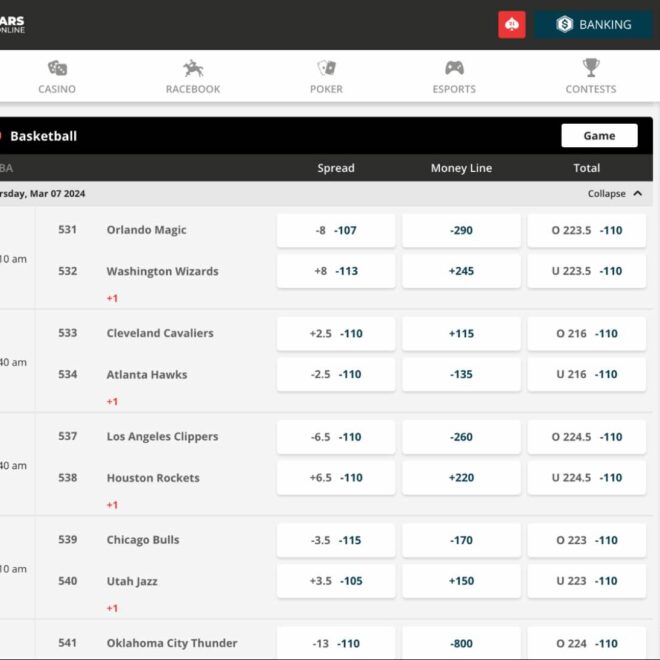660x660 pixels.
Task: Select Cleveland Cavaliers money line +115
Action: pyautogui.click(x=461, y=333)
